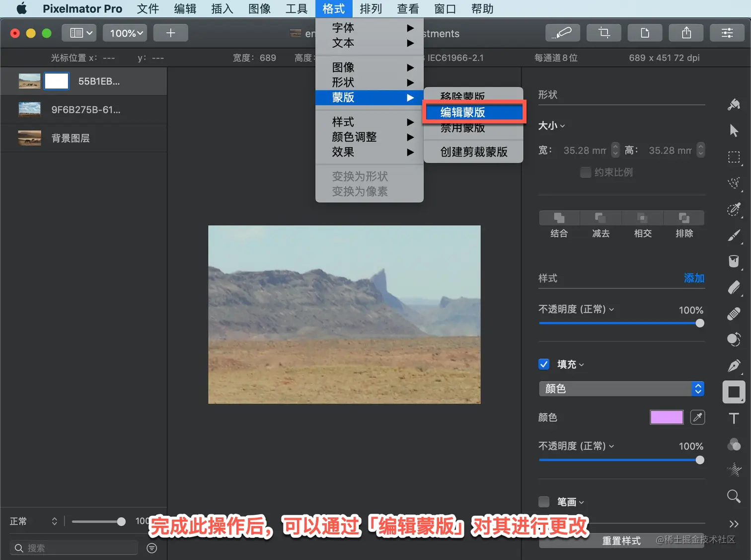Open the 排列 menu in menu bar

click(x=371, y=9)
